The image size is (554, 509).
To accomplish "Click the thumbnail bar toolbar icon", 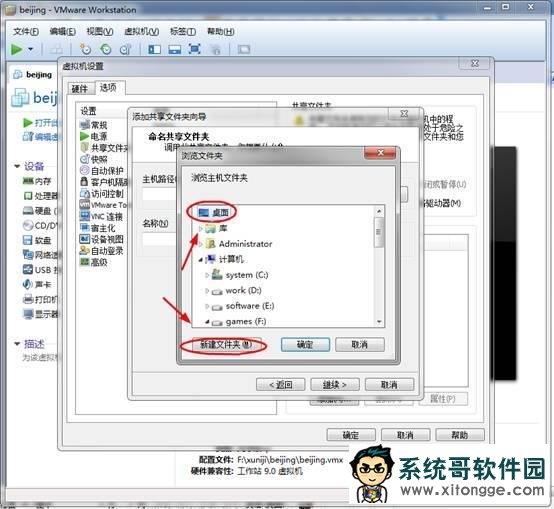I will tap(175, 49).
